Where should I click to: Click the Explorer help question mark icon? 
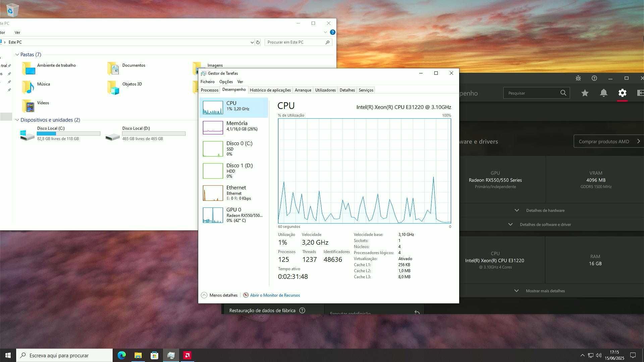332,32
